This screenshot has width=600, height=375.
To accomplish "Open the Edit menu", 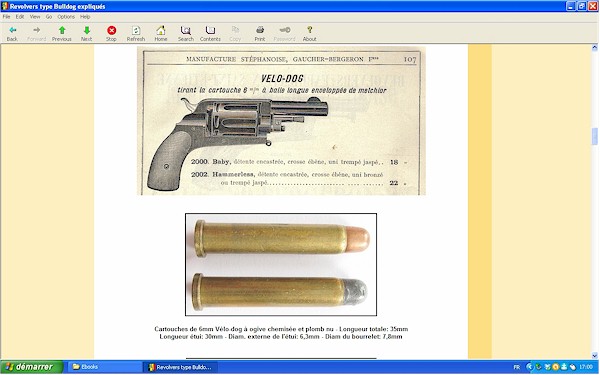I will click(20, 17).
